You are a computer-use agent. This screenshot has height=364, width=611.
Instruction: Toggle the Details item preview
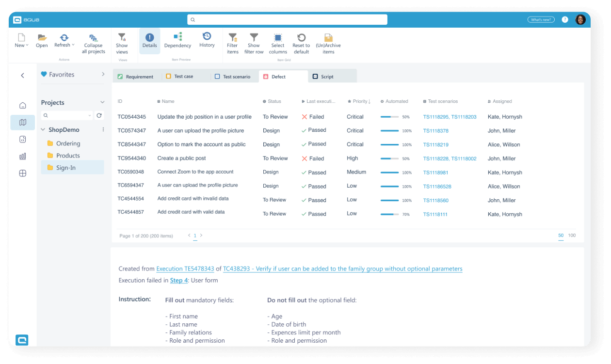coord(149,41)
